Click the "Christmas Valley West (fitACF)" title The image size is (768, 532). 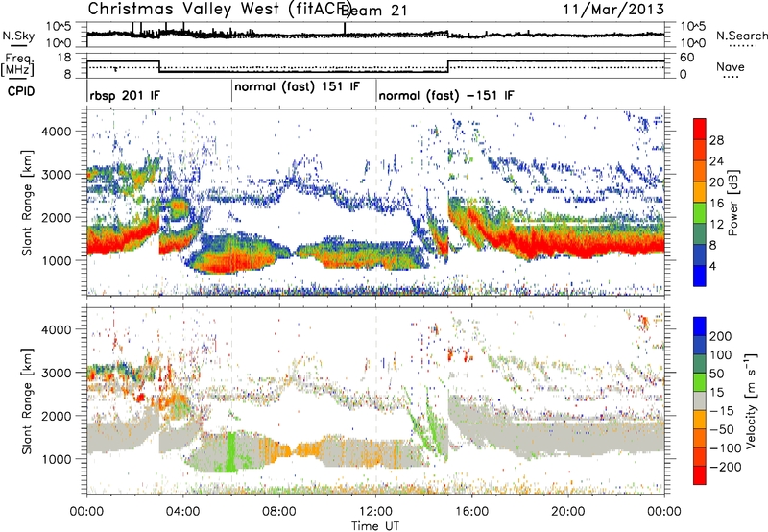pos(220,9)
